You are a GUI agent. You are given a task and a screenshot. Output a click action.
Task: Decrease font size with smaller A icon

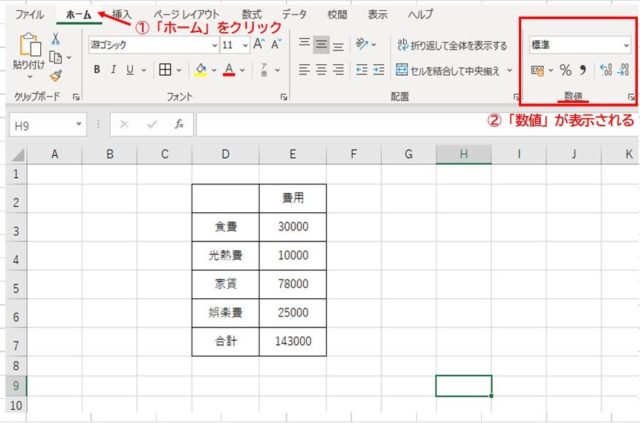[x=276, y=44]
